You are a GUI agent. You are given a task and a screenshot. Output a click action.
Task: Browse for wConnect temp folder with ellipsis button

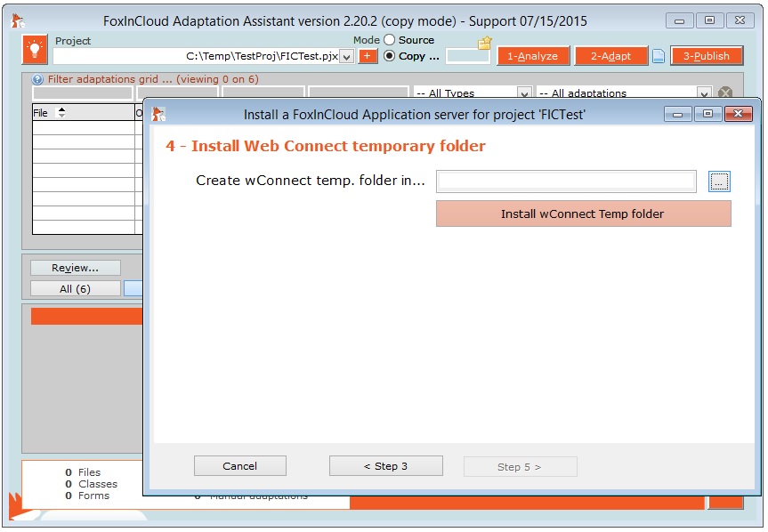(x=719, y=181)
